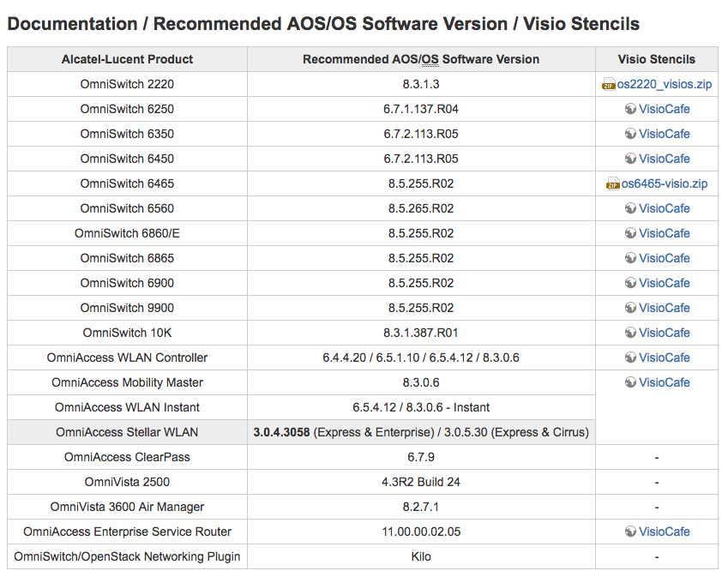The width and height of the screenshot is (728, 583).
Task: Open VisioCafe link for OmniSwitch 6865
Action: (x=664, y=258)
